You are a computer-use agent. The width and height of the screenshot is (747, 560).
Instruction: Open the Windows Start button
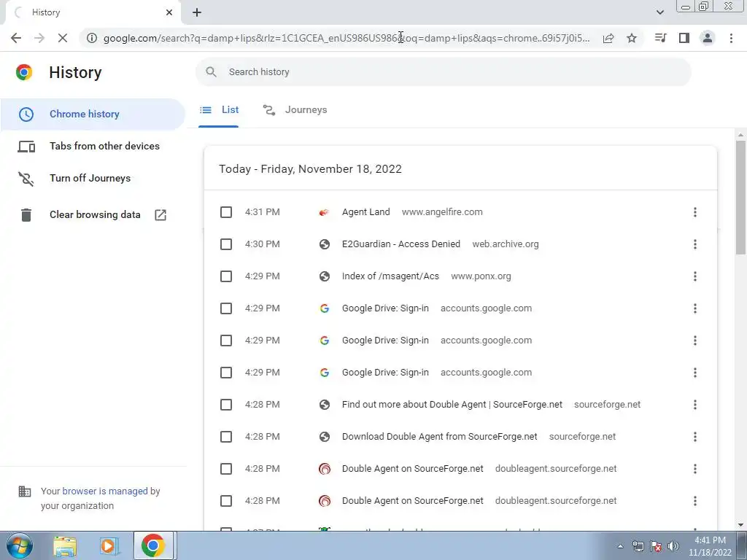pyautogui.click(x=20, y=545)
